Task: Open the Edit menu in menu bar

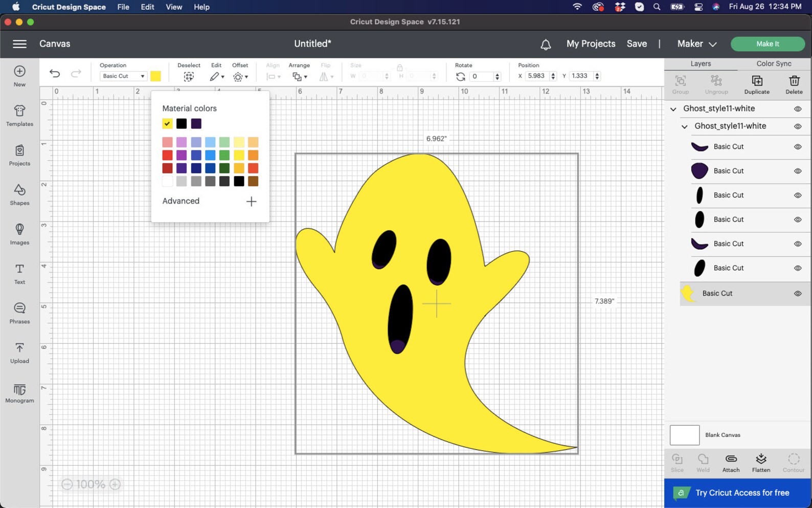Action: (147, 7)
